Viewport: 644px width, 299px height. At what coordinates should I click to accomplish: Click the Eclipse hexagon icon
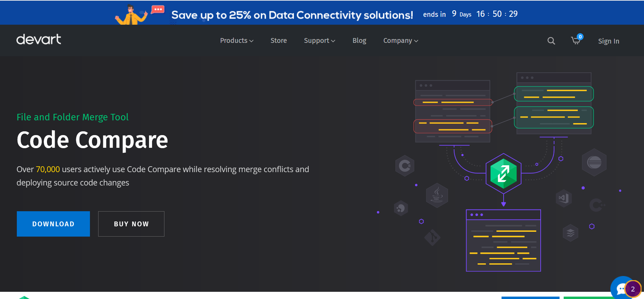click(x=594, y=162)
